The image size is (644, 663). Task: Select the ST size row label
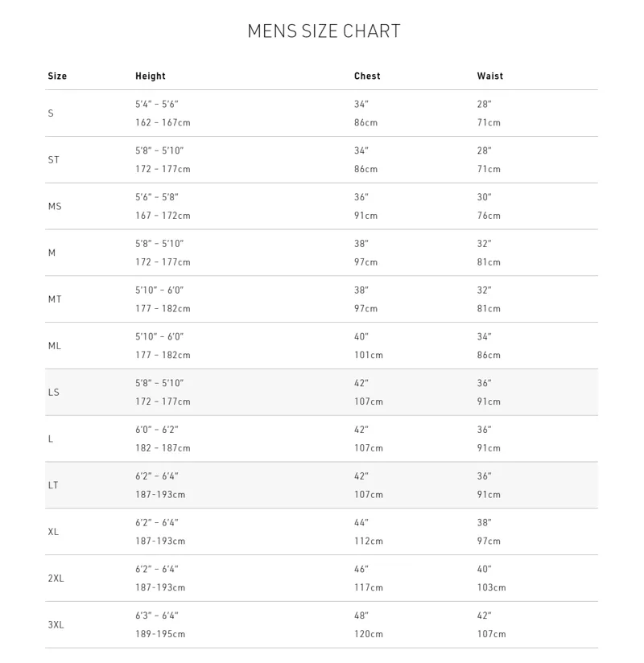pyautogui.click(x=53, y=160)
